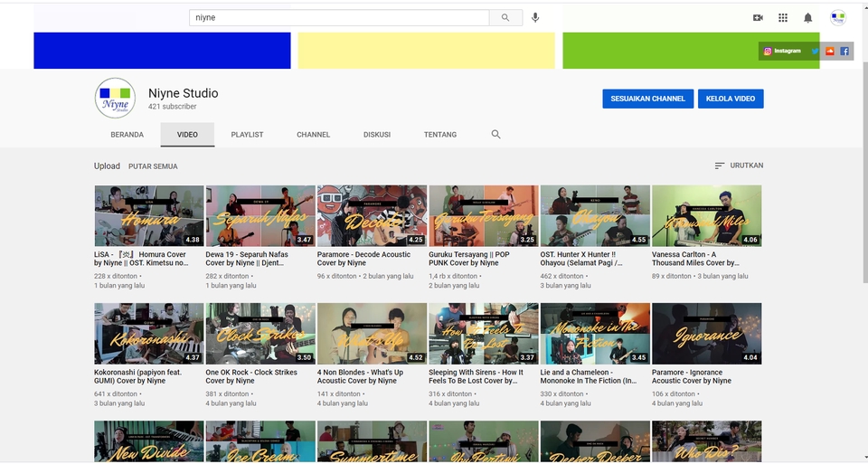Image resolution: width=868 pixels, height=464 pixels.
Task: Open the Facebook icon on banner
Action: tap(844, 51)
